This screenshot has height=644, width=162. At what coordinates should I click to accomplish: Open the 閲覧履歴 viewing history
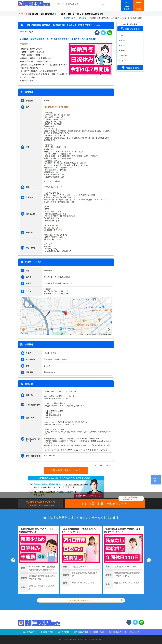[127, 6]
